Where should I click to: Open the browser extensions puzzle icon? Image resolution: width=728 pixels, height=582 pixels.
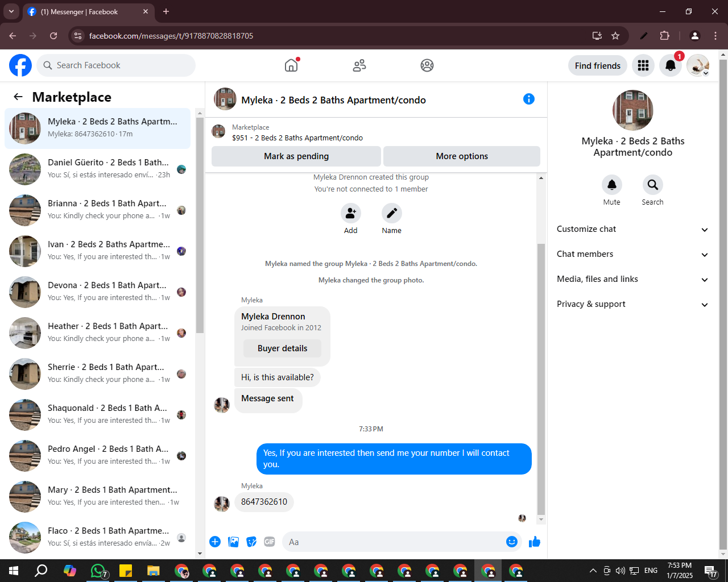coord(664,36)
